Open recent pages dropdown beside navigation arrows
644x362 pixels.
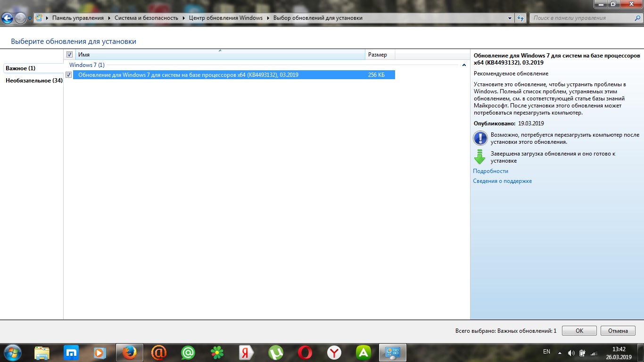30,18
